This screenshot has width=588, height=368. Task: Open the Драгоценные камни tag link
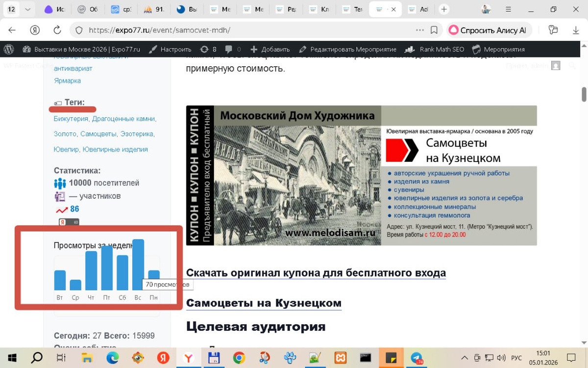pyautogui.click(x=123, y=119)
